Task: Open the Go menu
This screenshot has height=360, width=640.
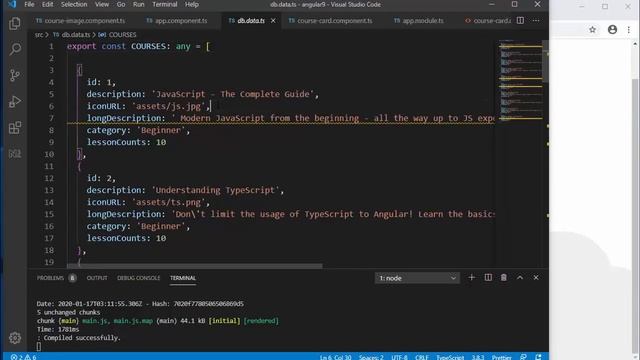Action: pos(121,4)
